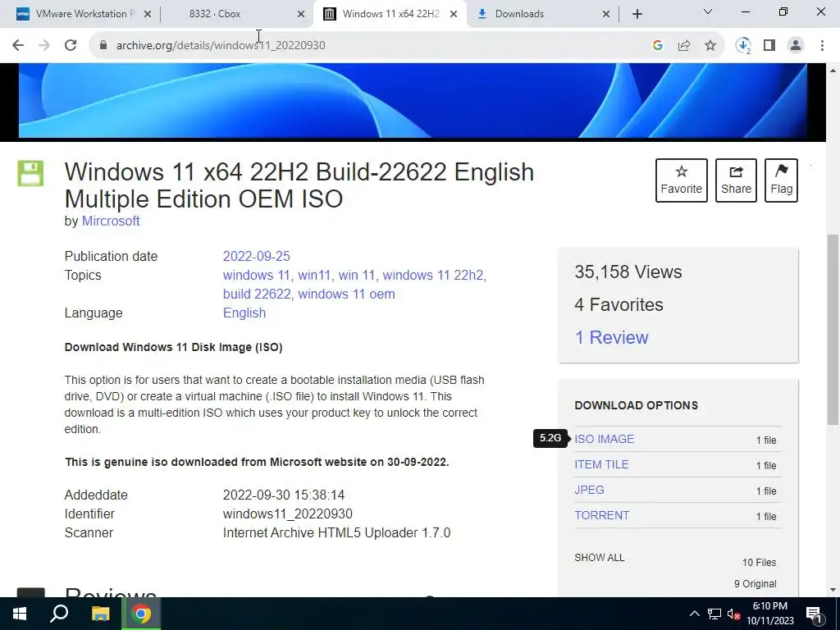Screen dimensions: 840x630
Task: Open the 'win11' topic link
Action: [314, 276]
